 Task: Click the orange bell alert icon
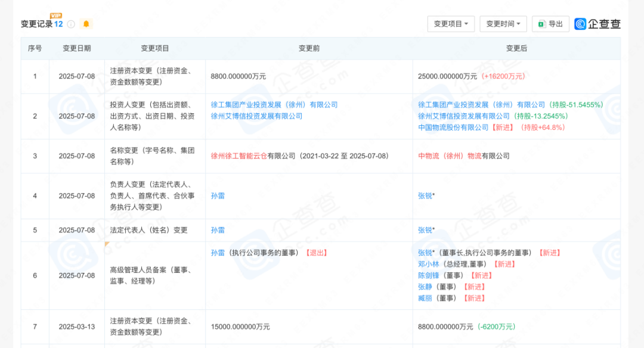click(x=86, y=24)
